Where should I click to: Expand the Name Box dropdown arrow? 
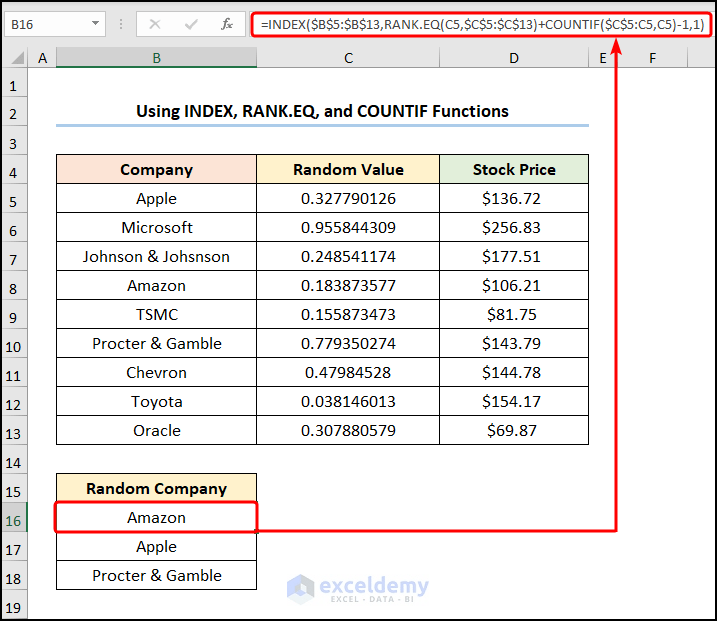point(95,23)
